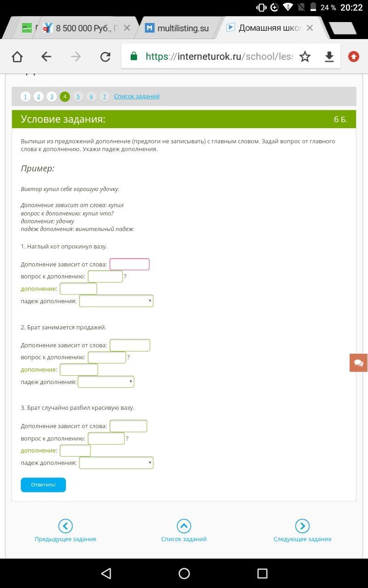Tap the browser home icon
Image resolution: width=368 pixels, height=588 pixels.
click(x=17, y=57)
